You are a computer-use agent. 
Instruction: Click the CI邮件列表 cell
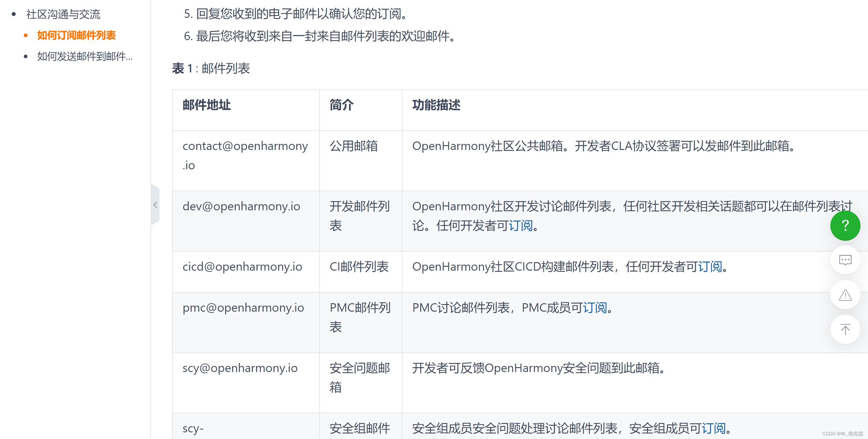(x=361, y=272)
